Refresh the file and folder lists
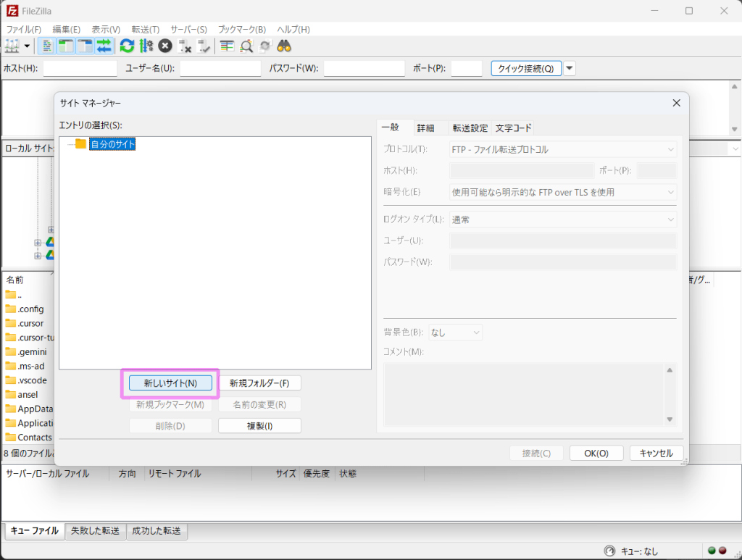The height and width of the screenshot is (560, 742). 127,46
